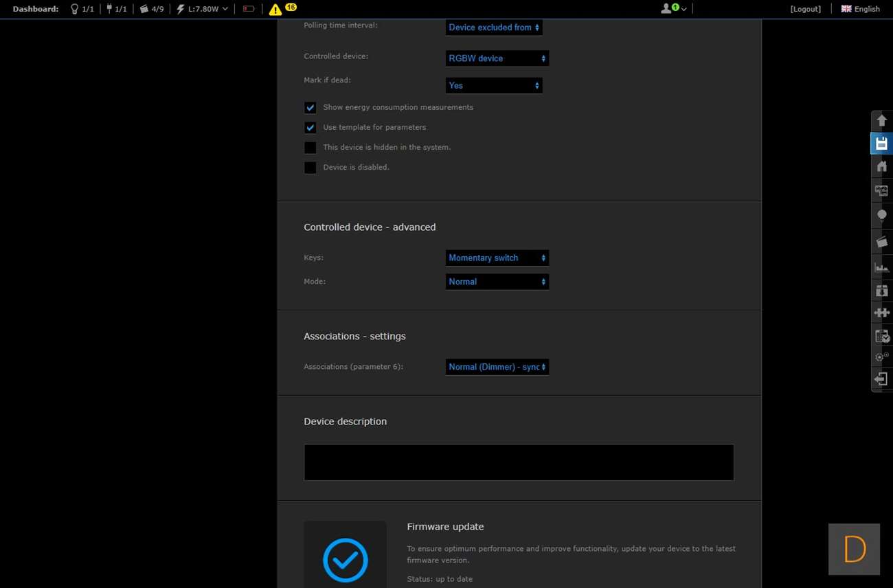The width and height of the screenshot is (893, 588).
Task: Click the Logout link
Action: tap(805, 9)
